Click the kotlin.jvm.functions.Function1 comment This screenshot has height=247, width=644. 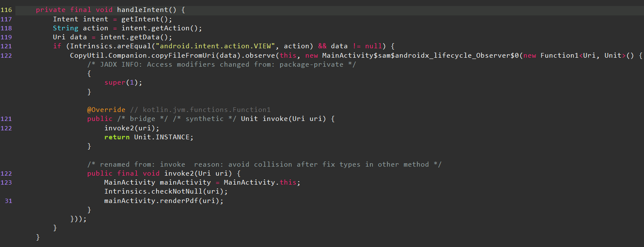click(x=200, y=110)
